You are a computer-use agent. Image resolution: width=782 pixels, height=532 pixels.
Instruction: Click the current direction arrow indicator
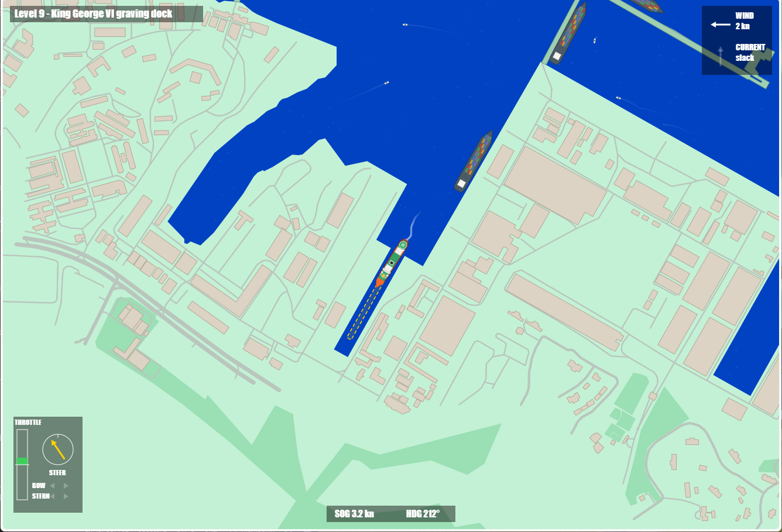(x=721, y=56)
